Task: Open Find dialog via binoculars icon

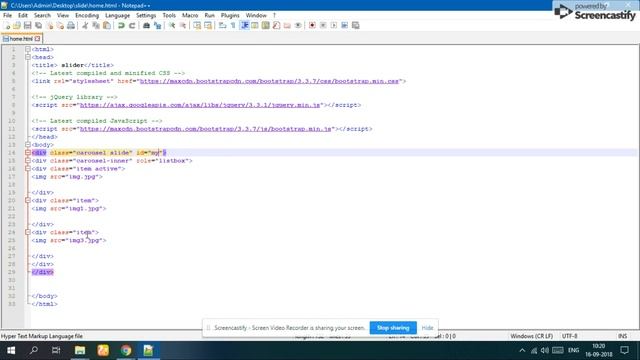Action: (x=146, y=25)
